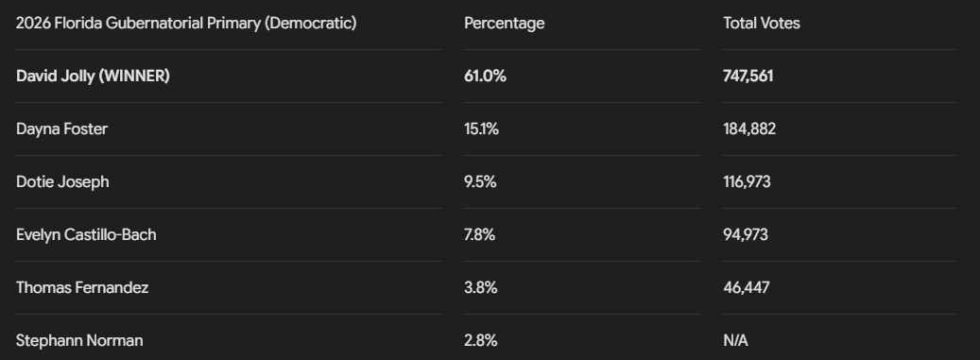980x360 pixels.
Task: Click the 3.8% percentage value
Action: 481,287
